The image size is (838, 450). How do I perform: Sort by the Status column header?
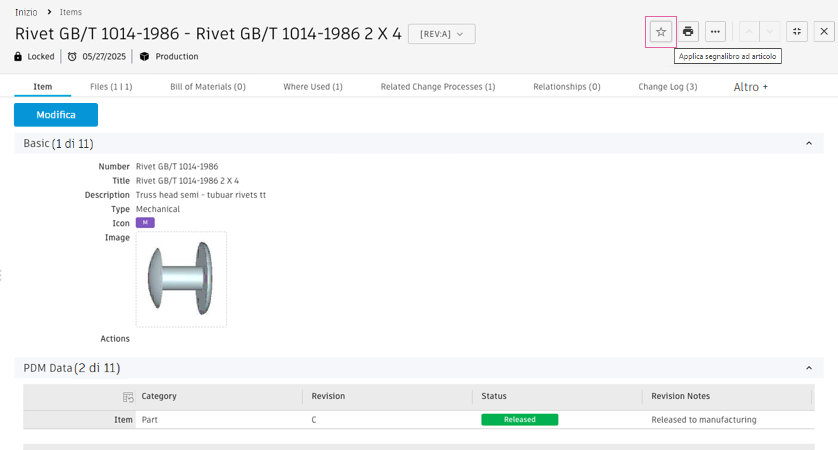[x=494, y=396]
